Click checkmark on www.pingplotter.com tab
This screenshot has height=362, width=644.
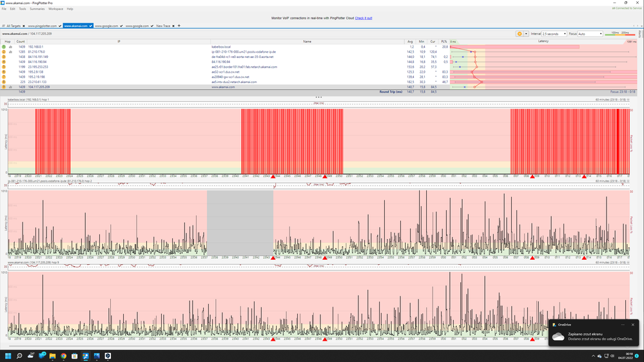pos(59,26)
